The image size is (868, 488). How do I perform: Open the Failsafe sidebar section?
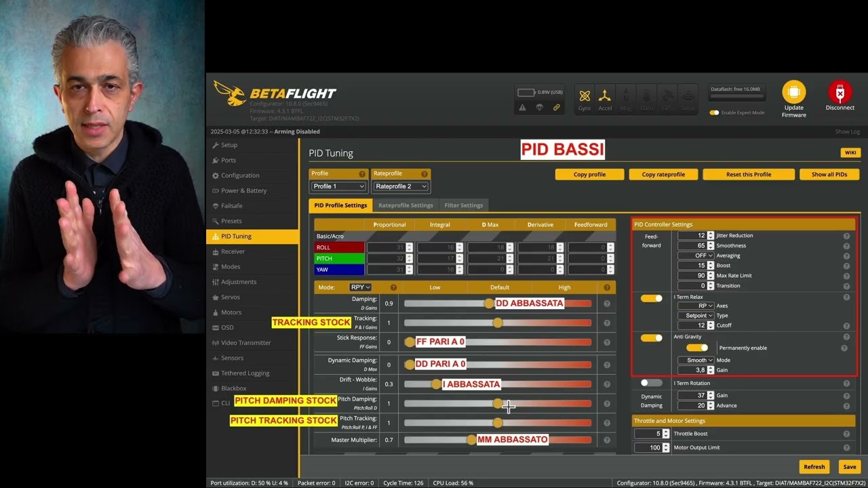pyautogui.click(x=252, y=206)
